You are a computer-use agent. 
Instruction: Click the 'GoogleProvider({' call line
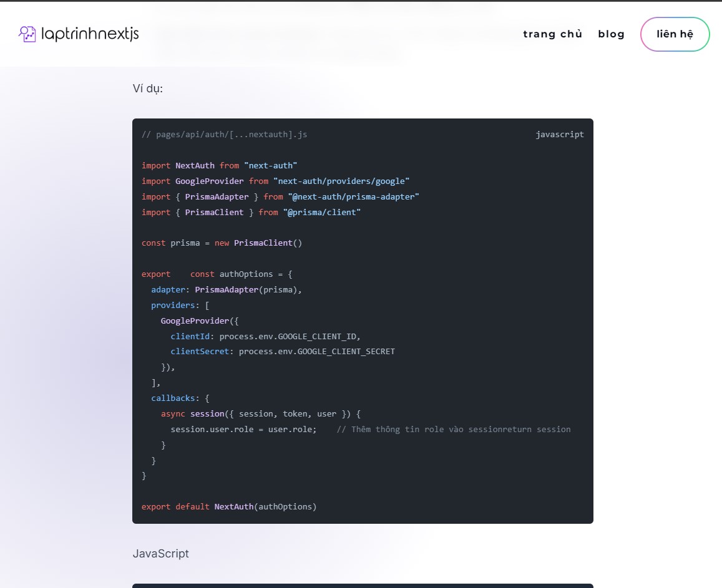[x=200, y=321]
